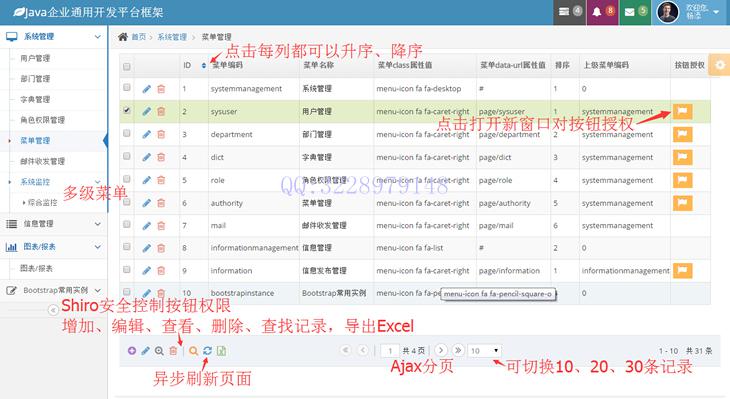
Task: Edit the department row with pencil icon
Action: tap(147, 134)
